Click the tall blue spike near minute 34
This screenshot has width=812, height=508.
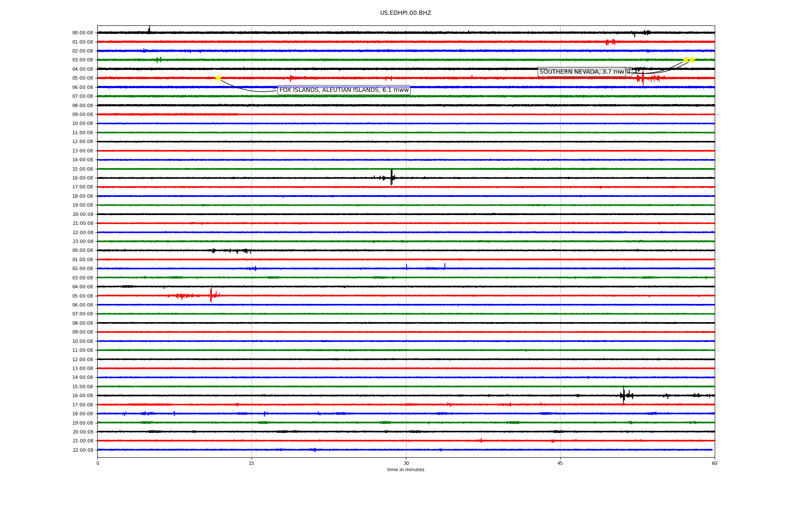coord(444,266)
